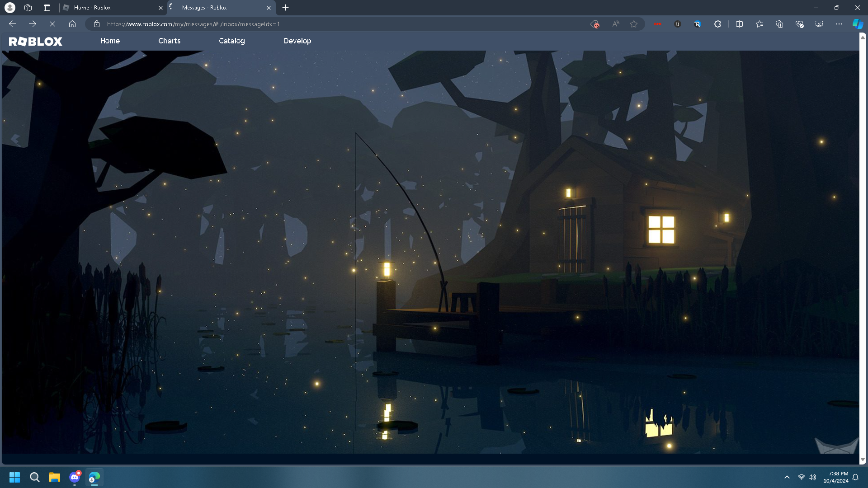Click the Edge icon in the taskbar
This screenshot has width=868, height=488.
[94, 477]
